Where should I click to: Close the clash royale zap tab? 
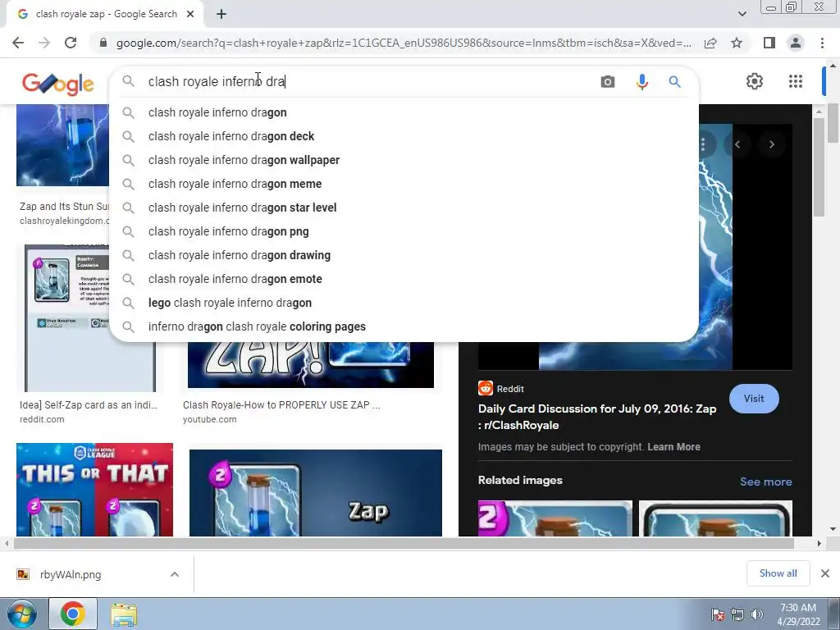[x=190, y=14]
